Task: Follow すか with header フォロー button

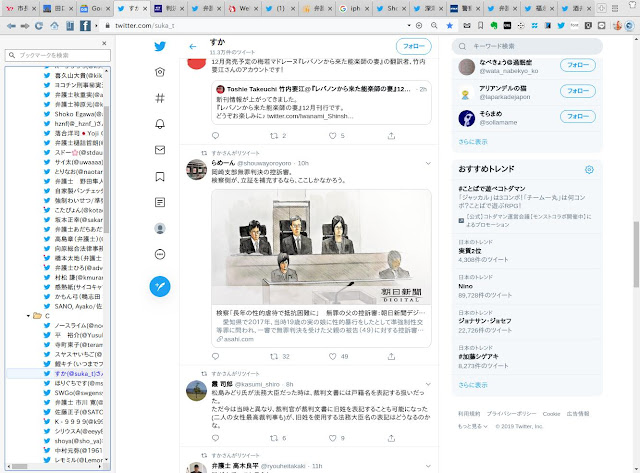Action: click(413, 46)
